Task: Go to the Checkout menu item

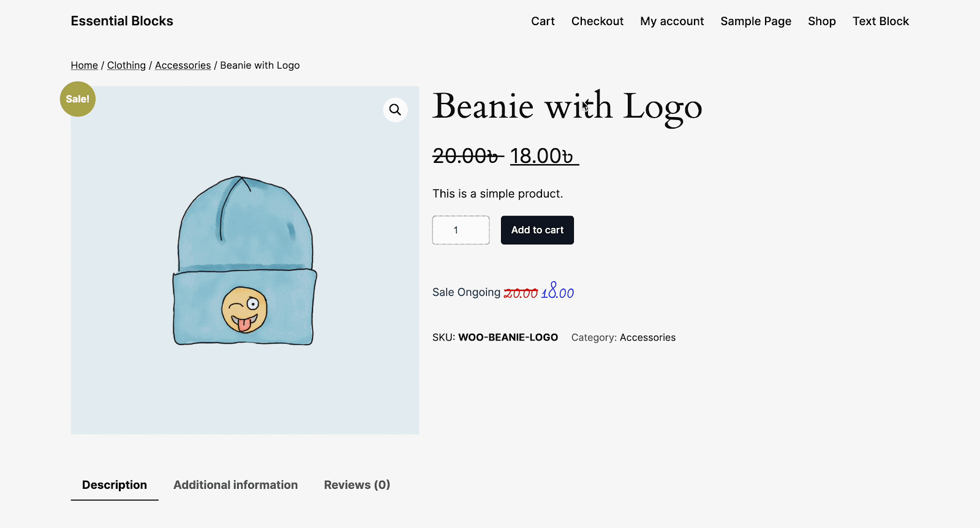Action: click(597, 21)
